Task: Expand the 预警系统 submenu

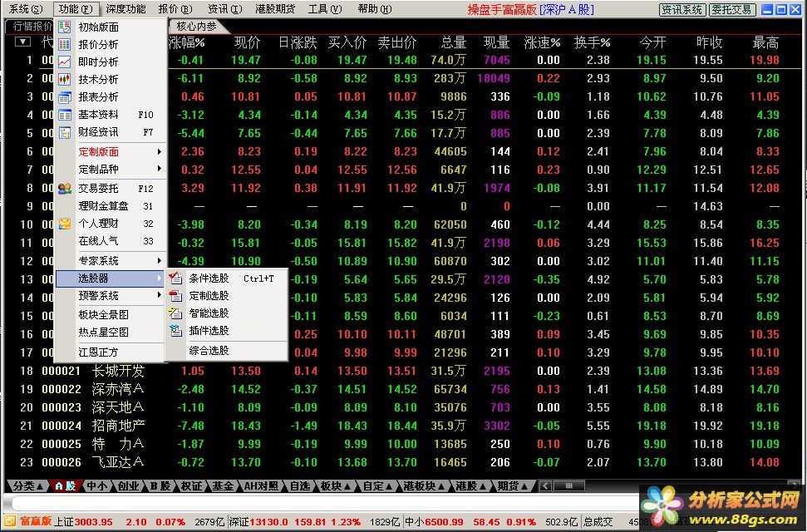Action: (x=160, y=296)
